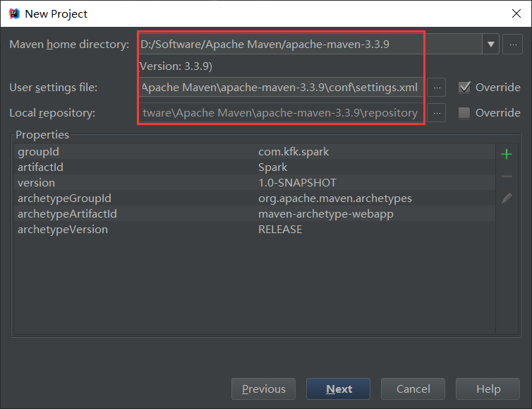Select the artifactId property row
The image size is (532, 409).
255,167
